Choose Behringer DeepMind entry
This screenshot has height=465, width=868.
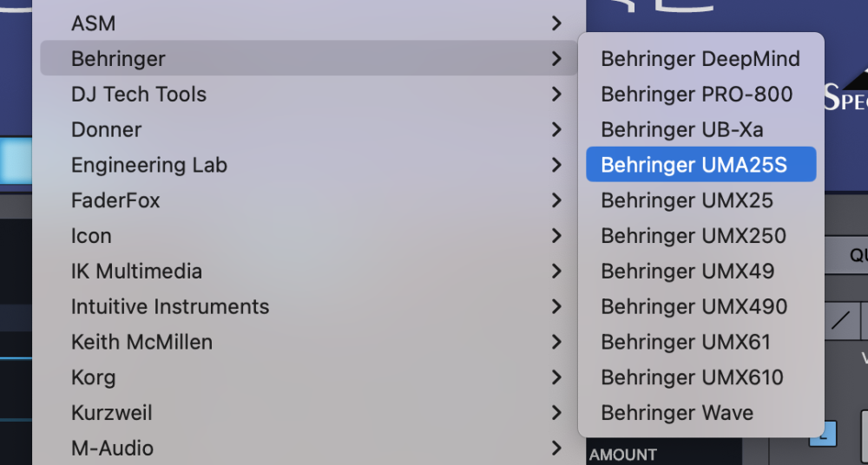[x=700, y=59]
